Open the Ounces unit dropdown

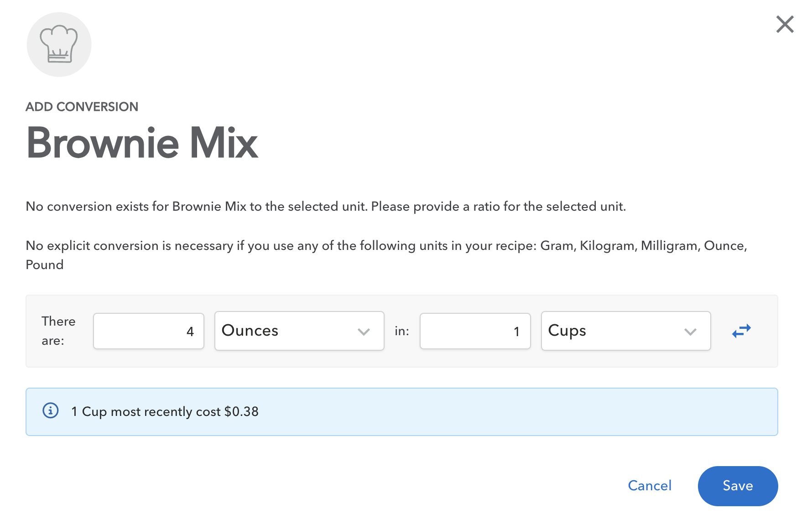[299, 331]
